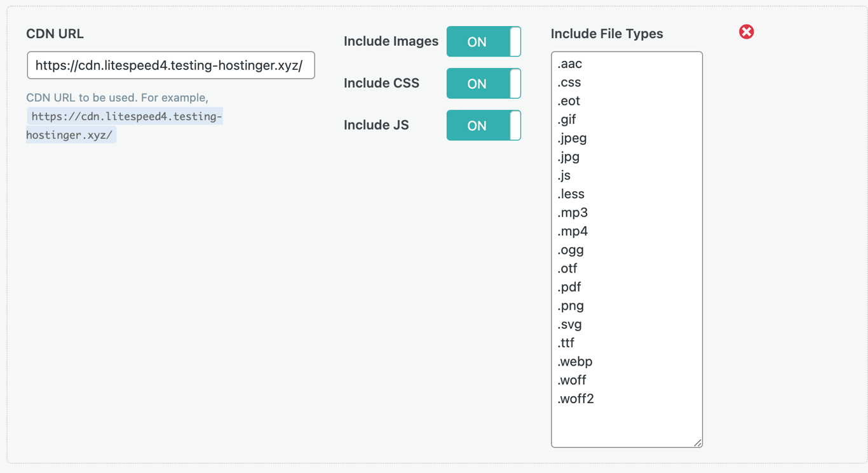Switch off Include JS
Screen dimensions: 868x473
(x=484, y=125)
